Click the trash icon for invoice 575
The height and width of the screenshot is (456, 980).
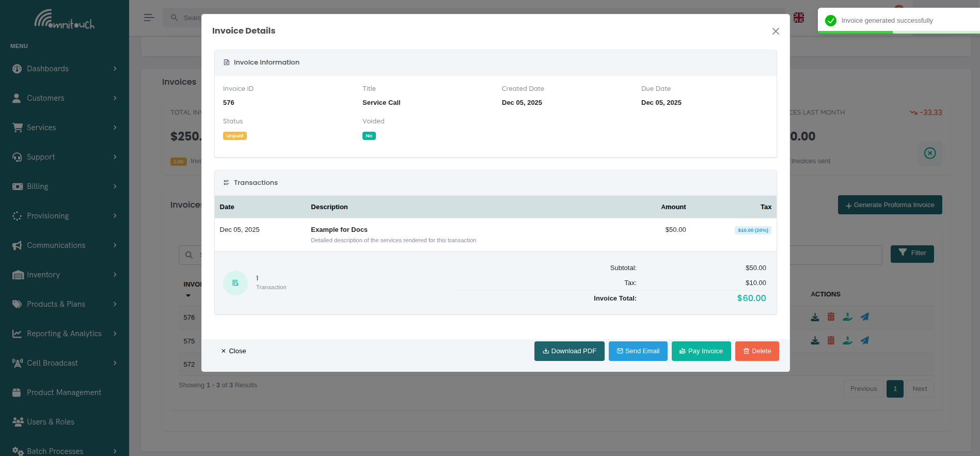(831, 341)
